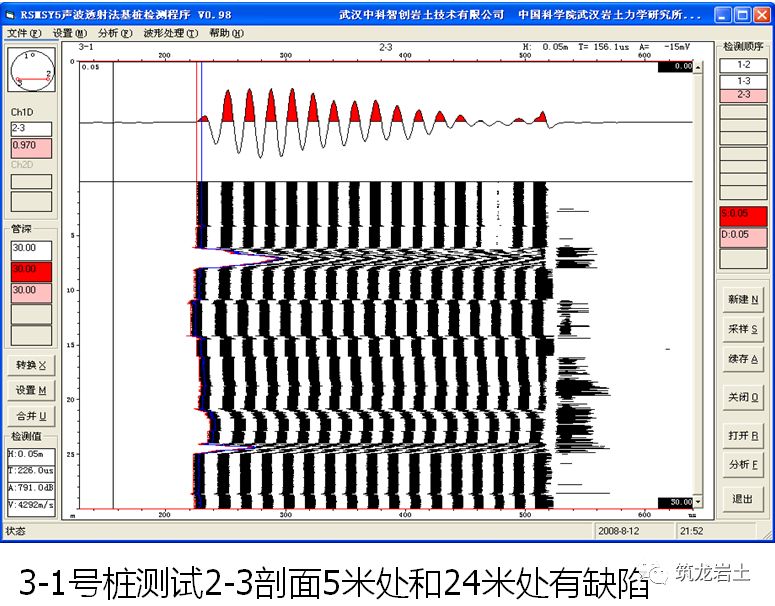This screenshot has width=775, height=606.
Task: Close the RSMSY5 window
Action: click(x=762, y=15)
